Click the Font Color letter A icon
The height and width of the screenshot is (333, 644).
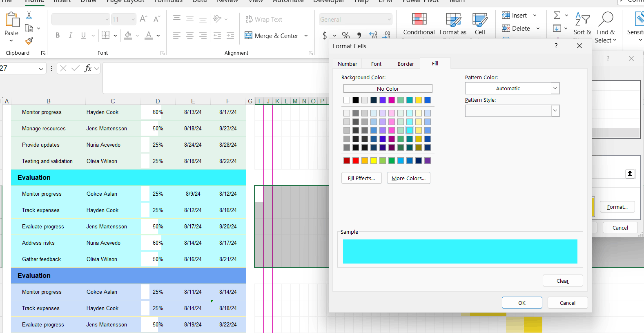[149, 36]
